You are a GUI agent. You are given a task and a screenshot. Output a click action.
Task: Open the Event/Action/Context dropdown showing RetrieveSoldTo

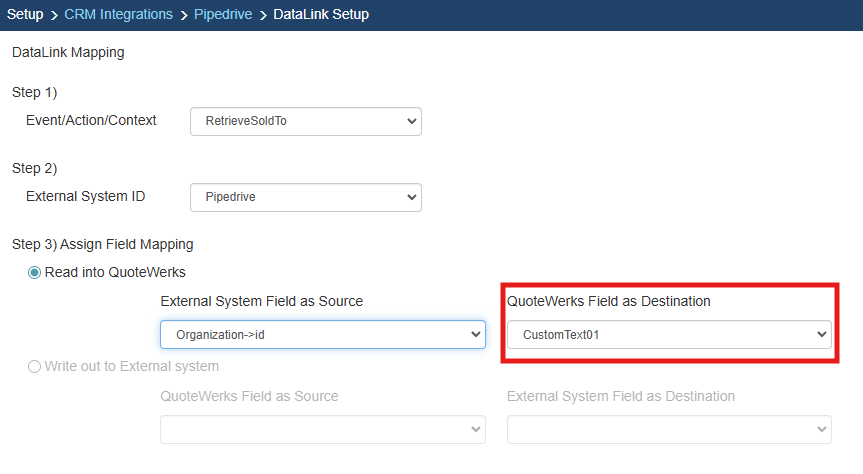[305, 121]
